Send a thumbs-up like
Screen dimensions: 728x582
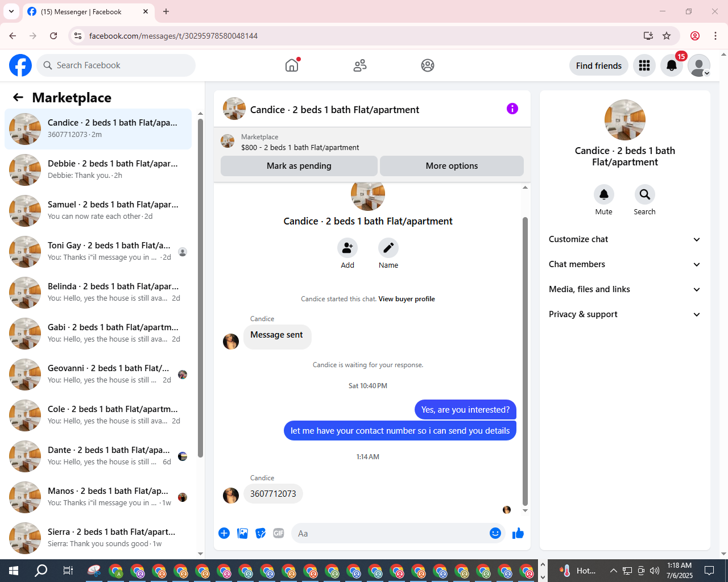pyautogui.click(x=518, y=533)
